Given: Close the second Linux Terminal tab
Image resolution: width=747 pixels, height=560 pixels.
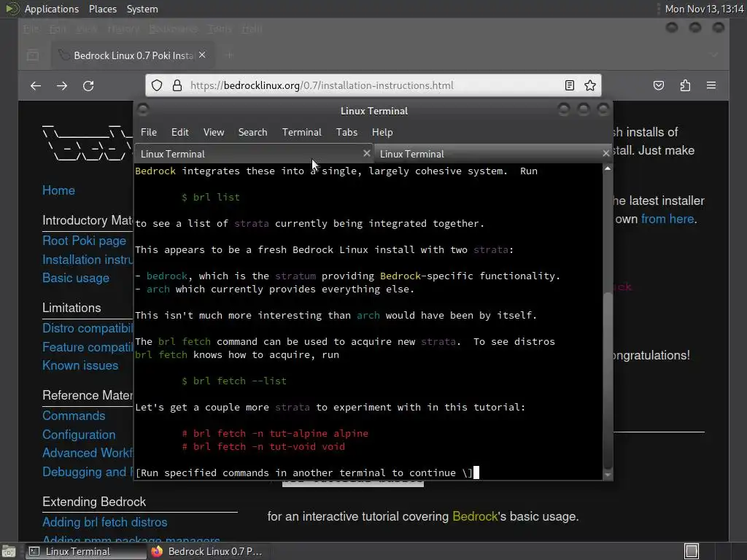Looking at the screenshot, I should click(x=606, y=153).
